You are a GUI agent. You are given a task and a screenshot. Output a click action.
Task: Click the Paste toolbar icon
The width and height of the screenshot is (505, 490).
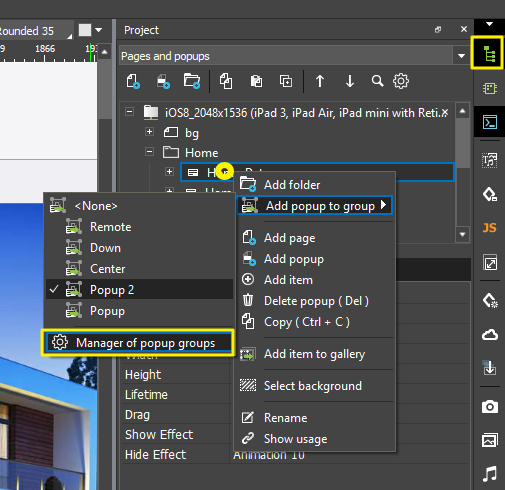click(x=256, y=81)
